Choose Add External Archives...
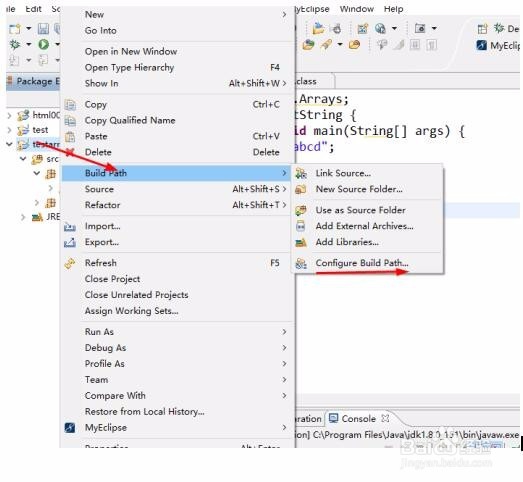Image resolution: width=523 pixels, height=482 pixels. (x=368, y=226)
